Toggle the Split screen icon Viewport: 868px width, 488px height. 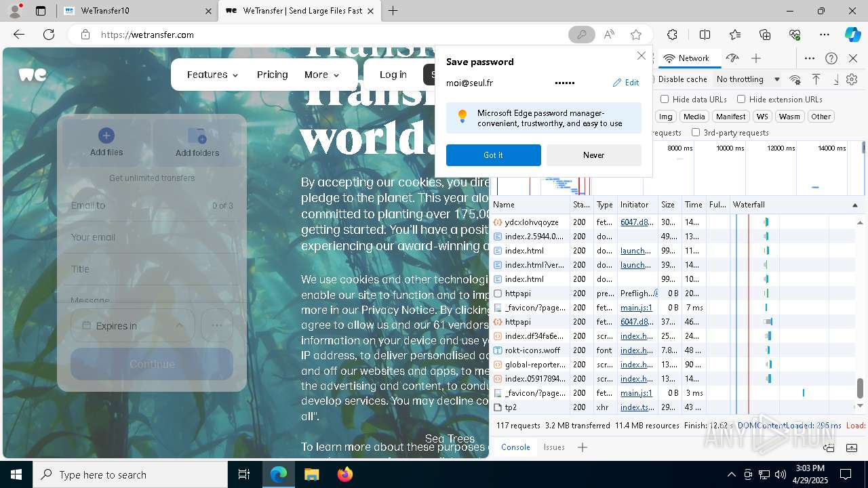point(705,35)
